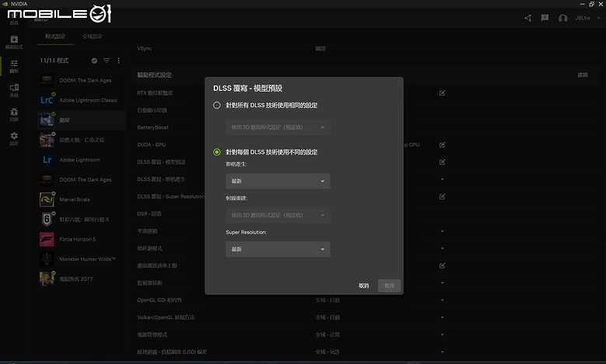Click the filter lines icon above program list
Image resolution: width=606 pixels, height=364 pixels.
[106, 61]
